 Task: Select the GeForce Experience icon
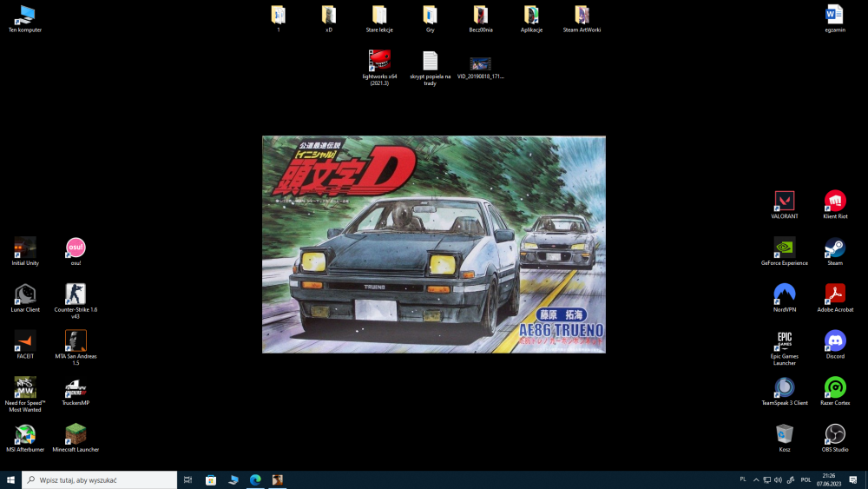click(784, 251)
